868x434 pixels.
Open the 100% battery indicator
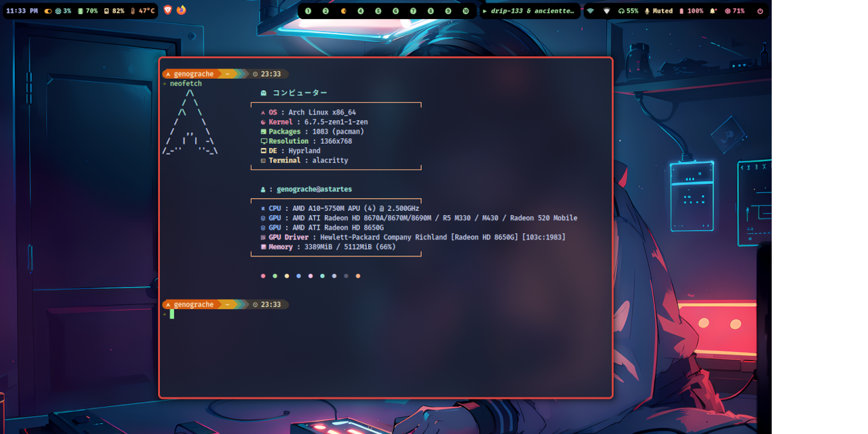tap(691, 11)
